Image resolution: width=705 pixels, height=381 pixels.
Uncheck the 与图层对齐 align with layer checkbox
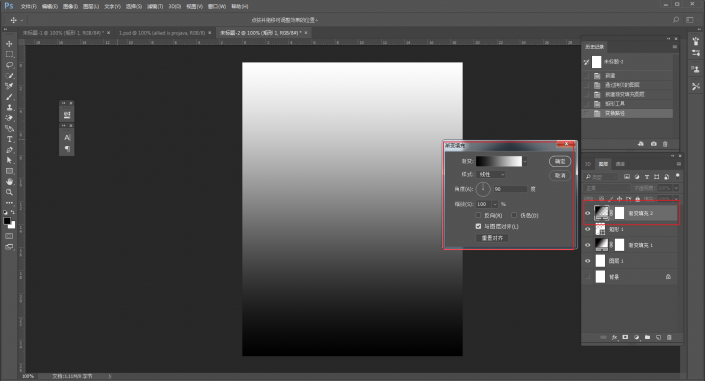478,226
